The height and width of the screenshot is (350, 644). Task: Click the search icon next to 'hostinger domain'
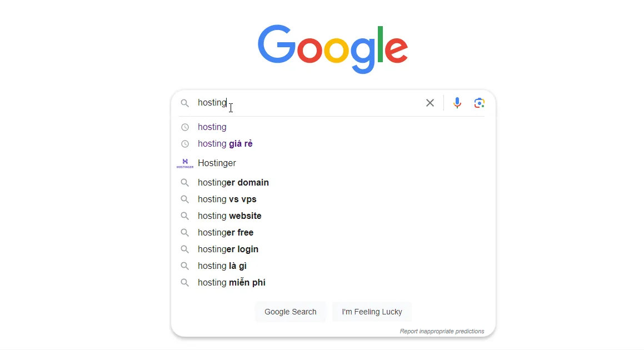click(x=184, y=182)
